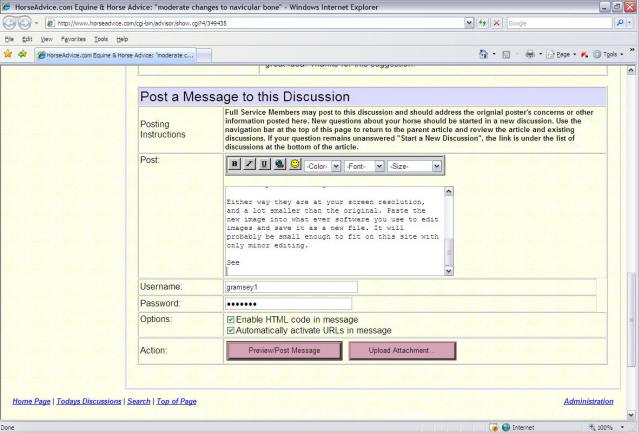Click the Preview/Post Message button
The width and height of the screenshot is (639, 433).
284,351
